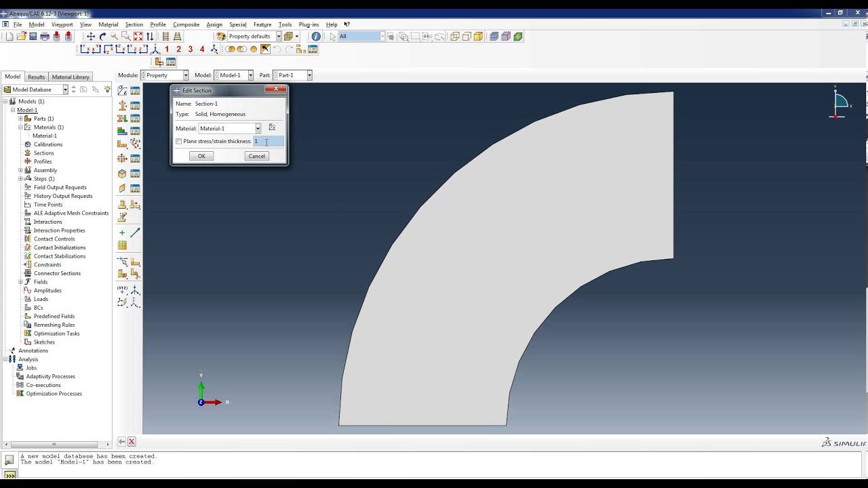Click the command line interface tab icon
Image resolution: width=868 pixels, height=488 pixels.
pyautogui.click(x=9, y=475)
